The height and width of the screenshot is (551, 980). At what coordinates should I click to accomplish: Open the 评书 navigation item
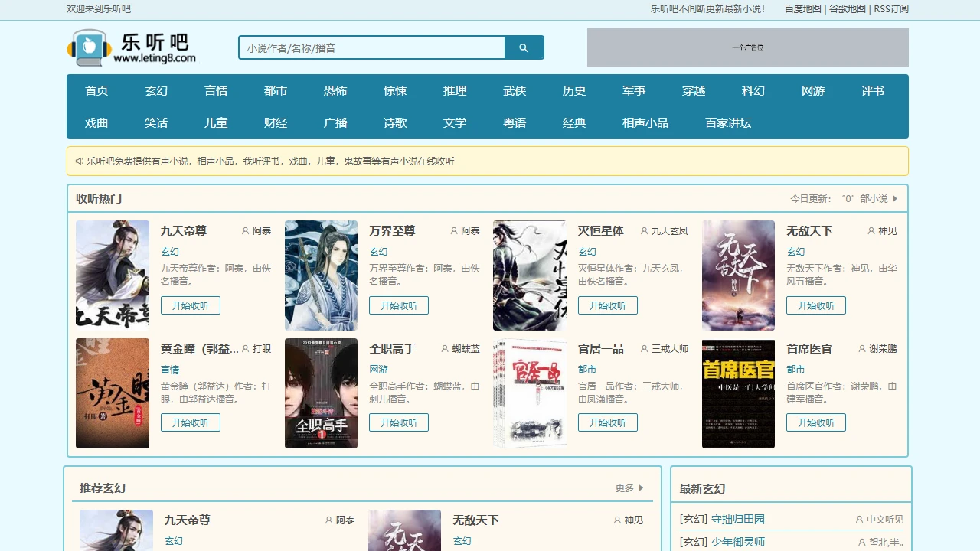point(873,90)
